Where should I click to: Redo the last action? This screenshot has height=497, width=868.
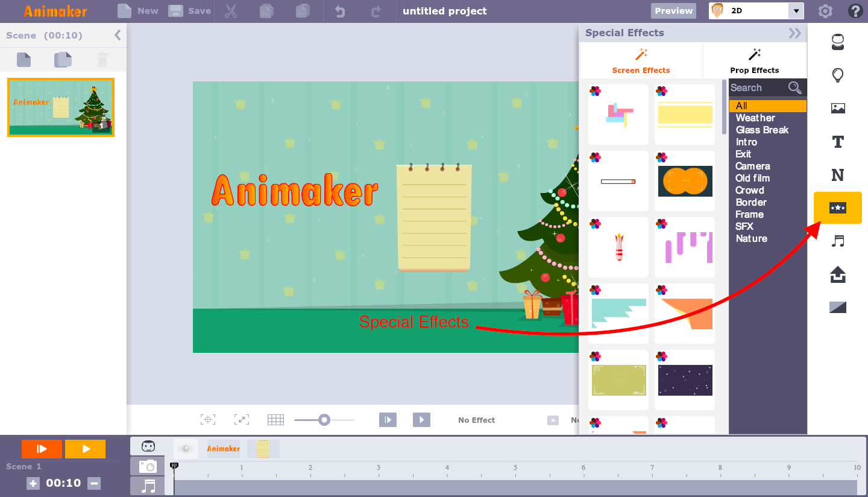click(376, 11)
